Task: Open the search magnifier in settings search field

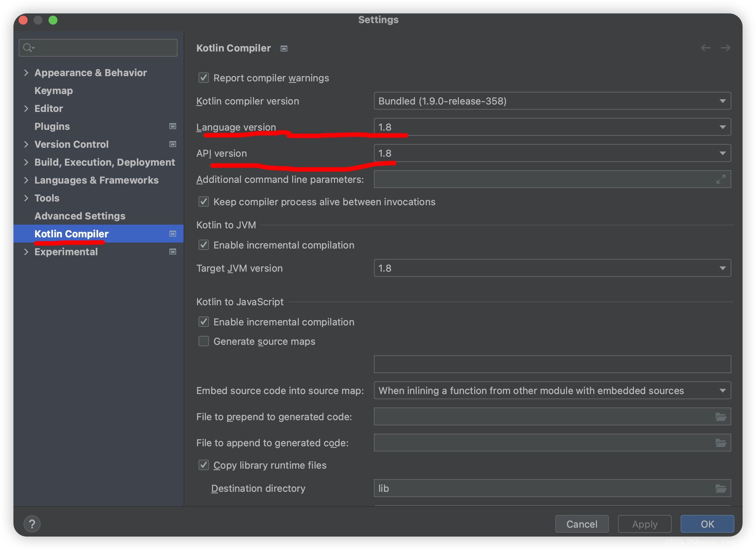Action: [29, 47]
